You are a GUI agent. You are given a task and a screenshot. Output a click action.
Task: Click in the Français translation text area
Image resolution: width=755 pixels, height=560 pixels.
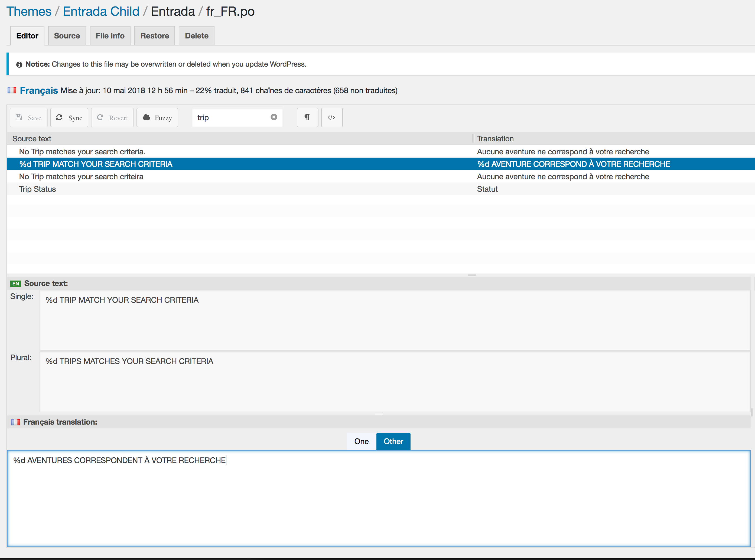pos(379,498)
